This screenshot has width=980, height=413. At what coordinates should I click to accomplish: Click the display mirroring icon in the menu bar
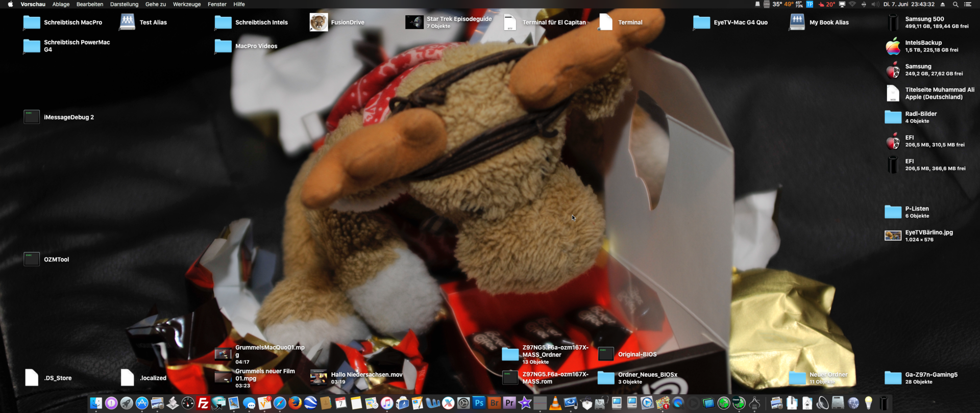(842, 4)
